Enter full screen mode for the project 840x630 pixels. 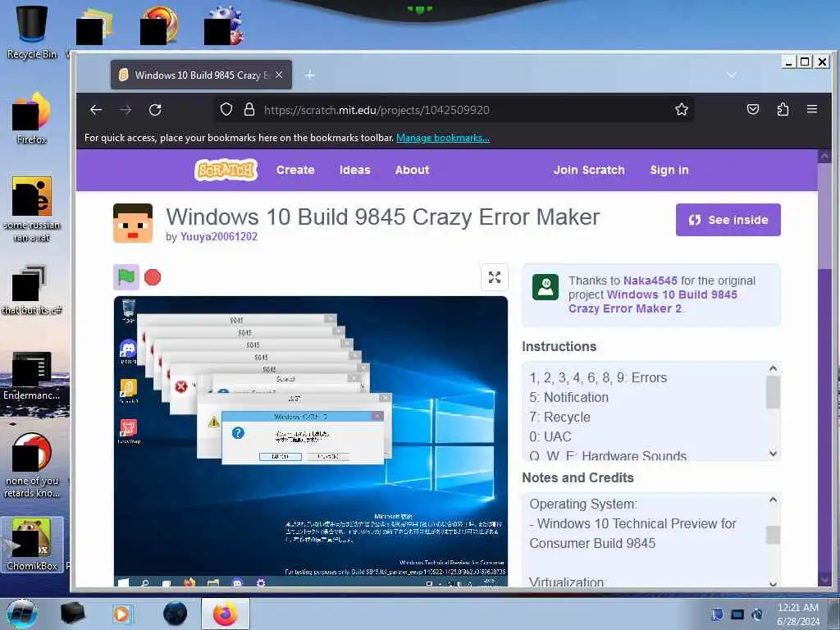[495, 277]
